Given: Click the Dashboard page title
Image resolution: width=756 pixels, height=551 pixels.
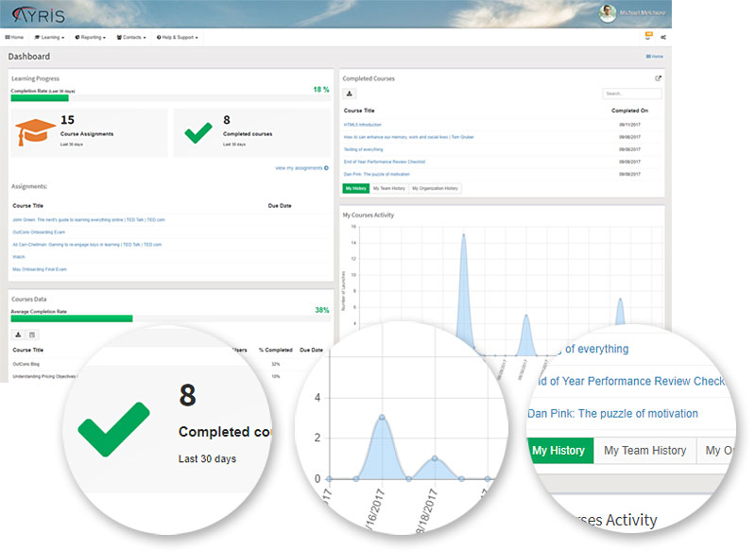Looking at the screenshot, I should click(29, 57).
